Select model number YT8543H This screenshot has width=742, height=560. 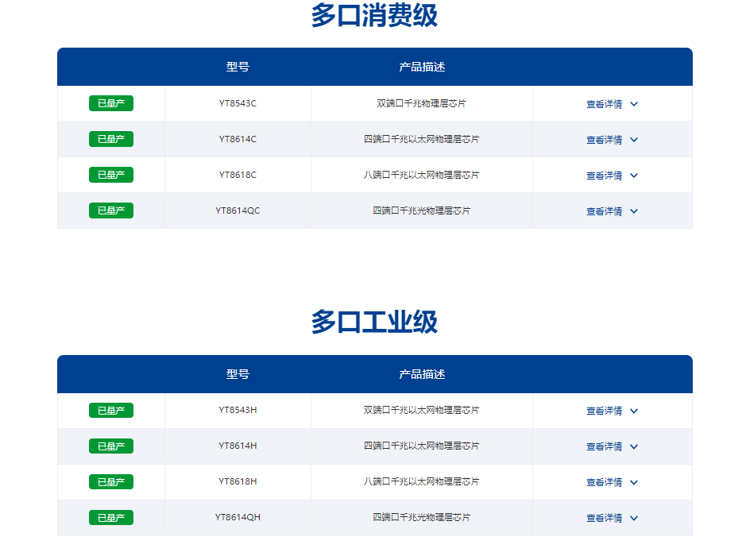[238, 410]
